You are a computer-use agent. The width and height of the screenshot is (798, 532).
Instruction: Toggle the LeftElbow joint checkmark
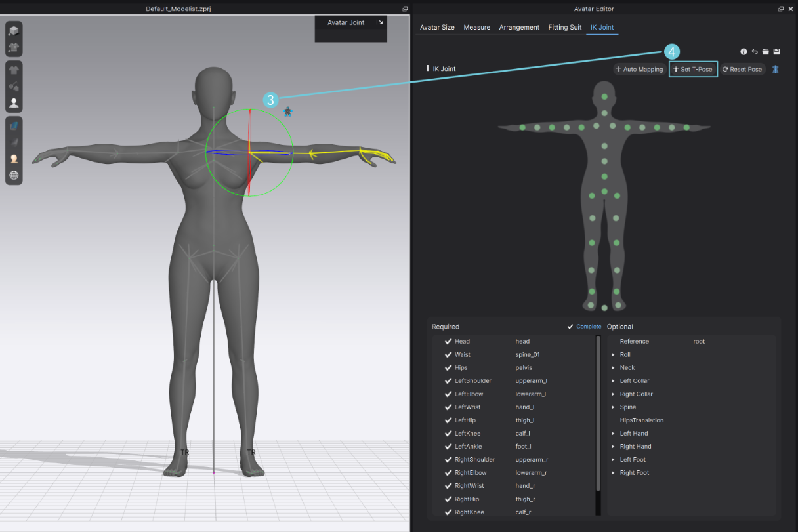pos(448,394)
